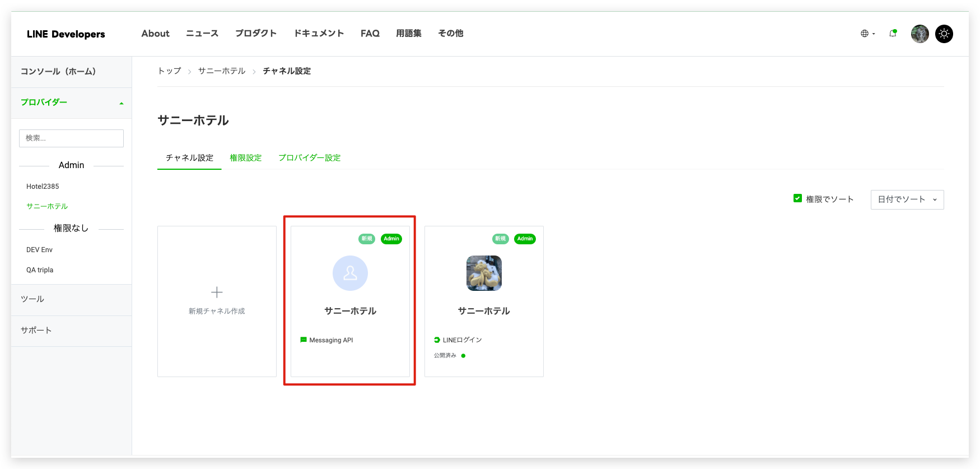The image size is (980, 469).
Task: Open サポート section in sidebar
Action: (72, 331)
